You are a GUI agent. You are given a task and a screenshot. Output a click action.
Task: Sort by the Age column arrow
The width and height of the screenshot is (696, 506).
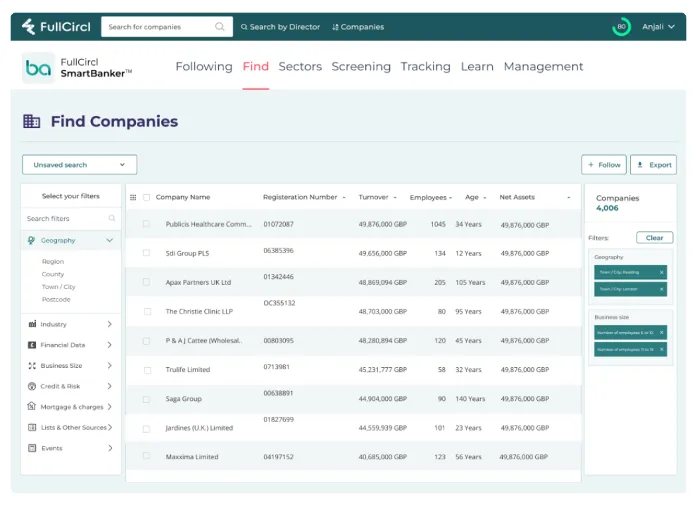pos(485,198)
